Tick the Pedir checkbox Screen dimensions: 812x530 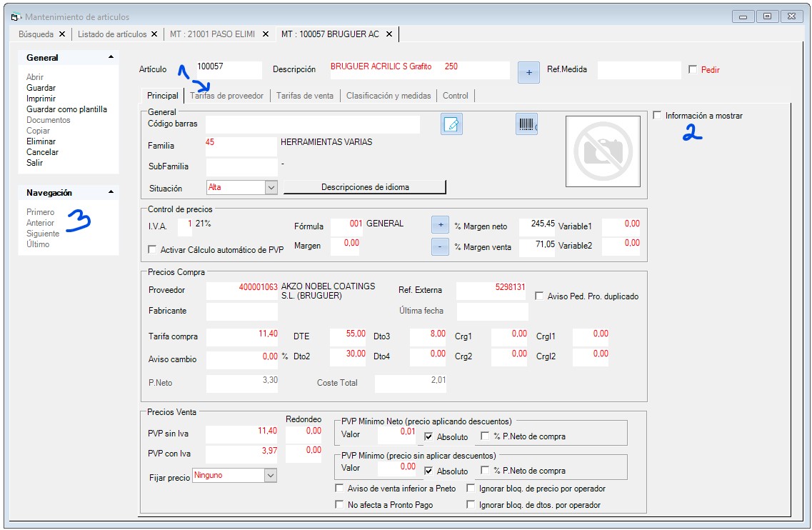693,69
